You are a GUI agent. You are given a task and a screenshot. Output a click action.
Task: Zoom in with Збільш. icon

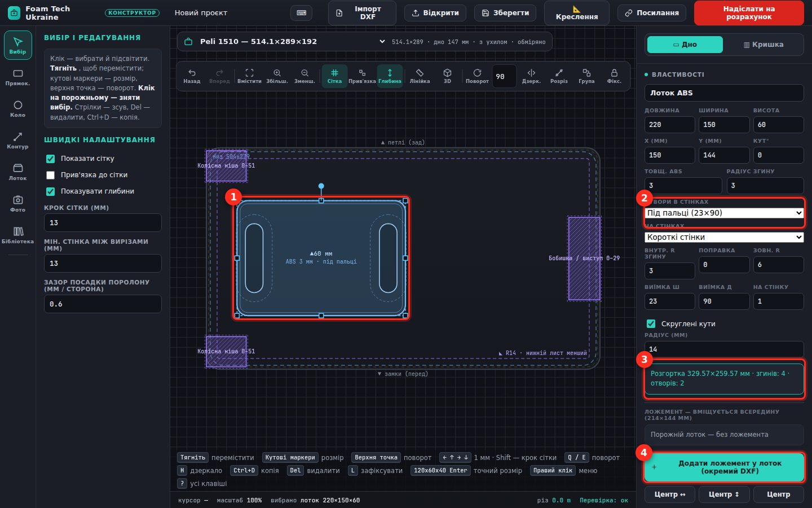click(277, 76)
